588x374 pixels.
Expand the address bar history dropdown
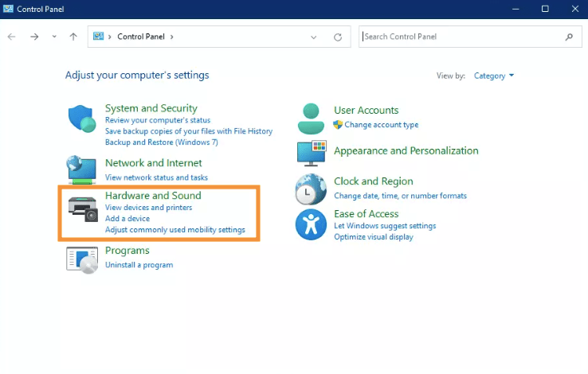tap(313, 37)
